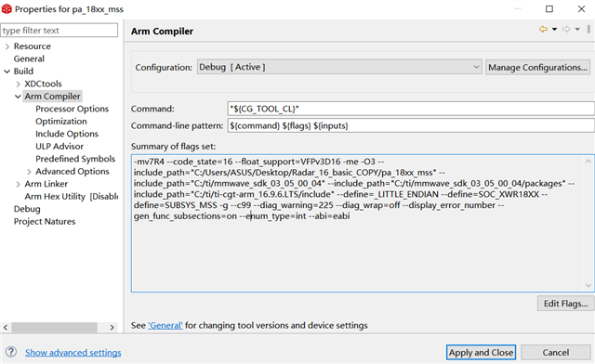Screen dimensions: 595x364
Task: Expand the XDCtools tree node
Action: click(18, 84)
